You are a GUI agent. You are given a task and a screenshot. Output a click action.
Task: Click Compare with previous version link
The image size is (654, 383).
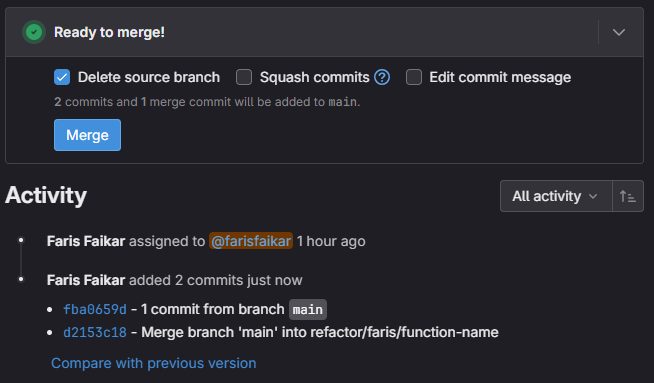click(x=153, y=363)
